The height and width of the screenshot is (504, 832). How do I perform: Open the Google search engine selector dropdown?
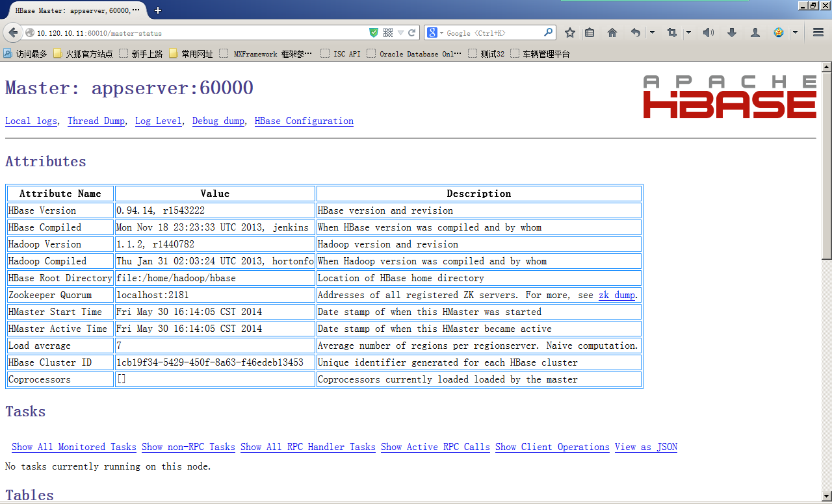pos(435,32)
